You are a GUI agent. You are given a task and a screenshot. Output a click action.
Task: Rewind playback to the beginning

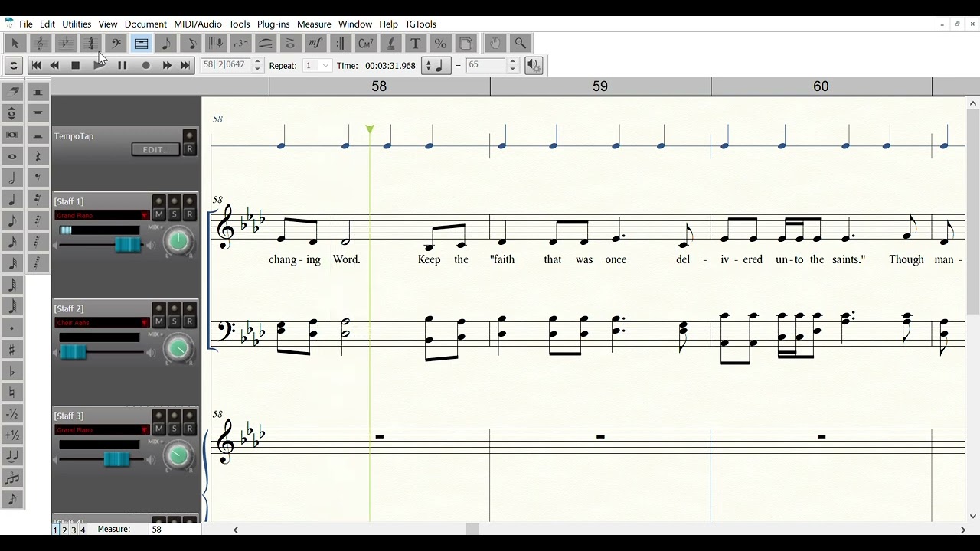tap(36, 66)
